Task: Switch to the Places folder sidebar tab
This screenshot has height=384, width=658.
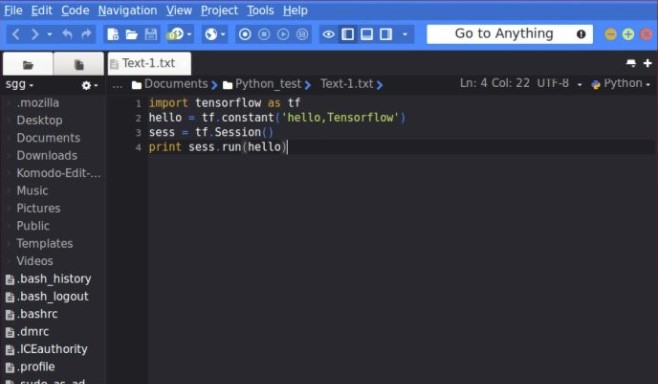Action: [x=28, y=64]
